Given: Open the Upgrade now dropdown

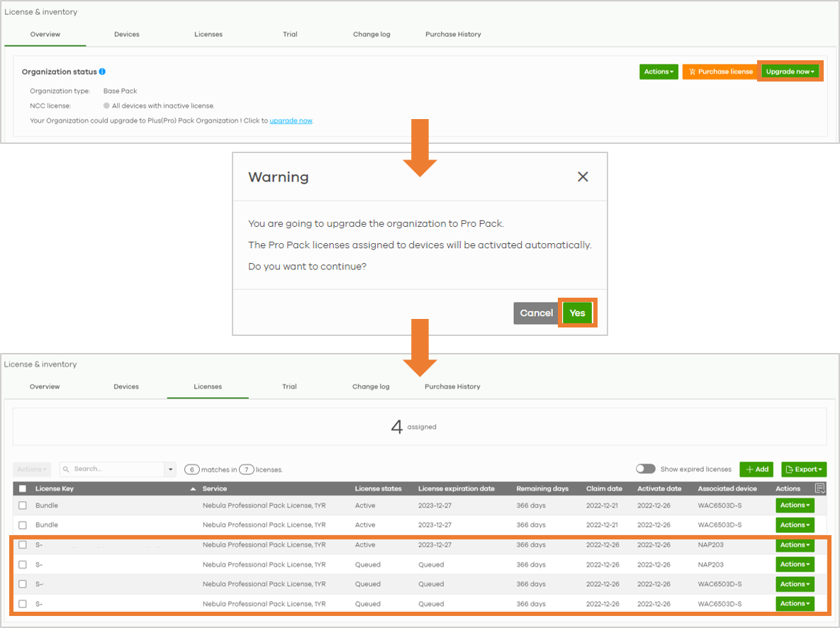Looking at the screenshot, I should point(790,72).
